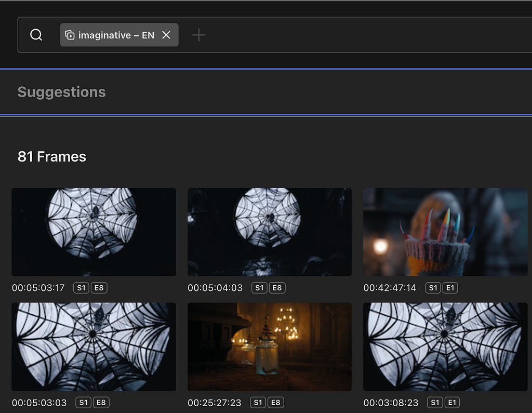
Task: Click E8 badge beside 00:05:03:03
Action: pos(101,403)
